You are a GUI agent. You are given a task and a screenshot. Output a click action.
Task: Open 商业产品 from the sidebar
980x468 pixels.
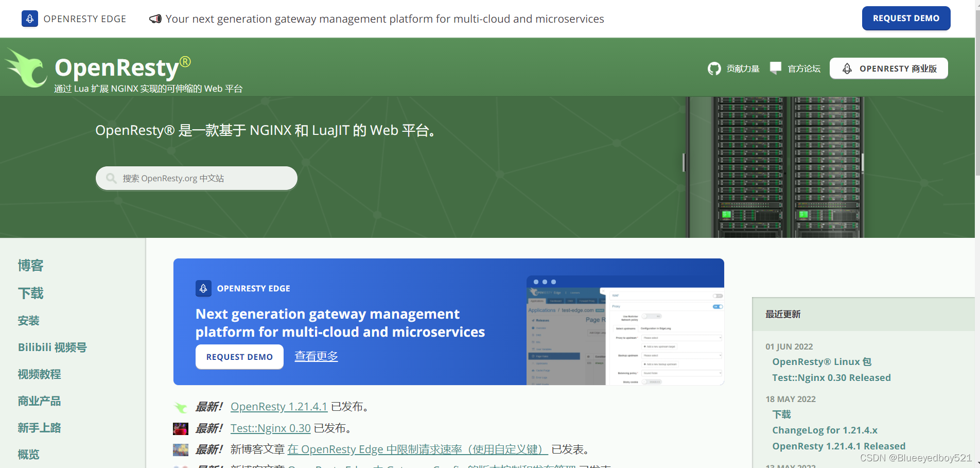(x=39, y=401)
